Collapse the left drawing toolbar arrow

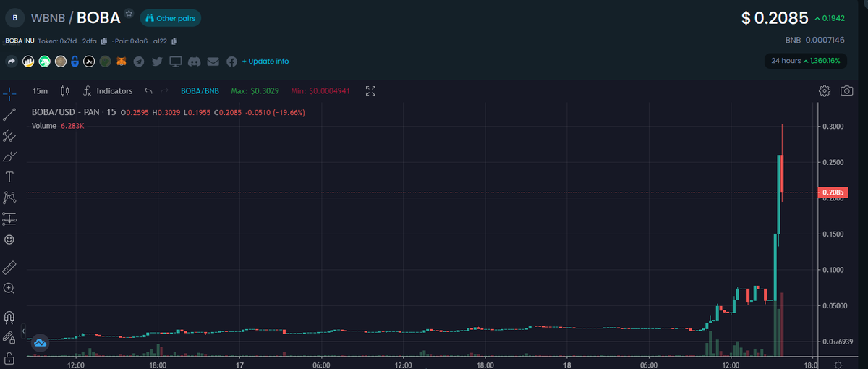point(24,331)
